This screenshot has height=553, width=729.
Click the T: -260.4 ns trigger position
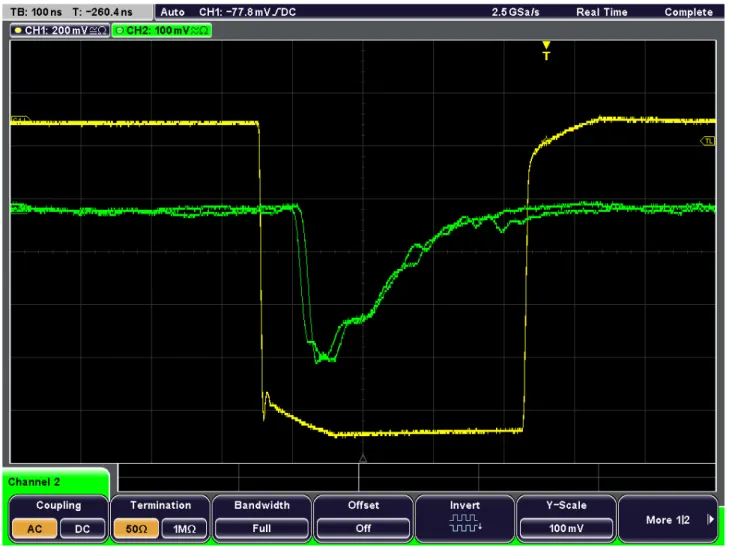point(102,12)
